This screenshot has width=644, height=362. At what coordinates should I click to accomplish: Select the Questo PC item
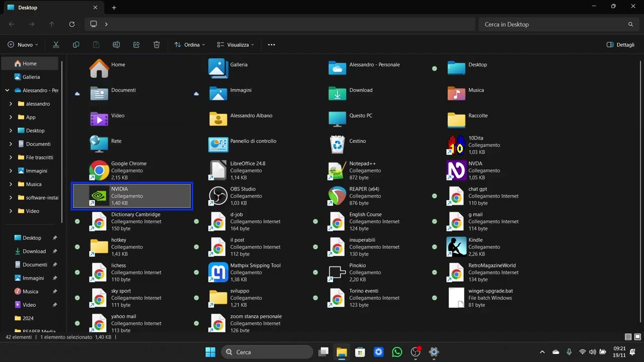(x=370, y=119)
